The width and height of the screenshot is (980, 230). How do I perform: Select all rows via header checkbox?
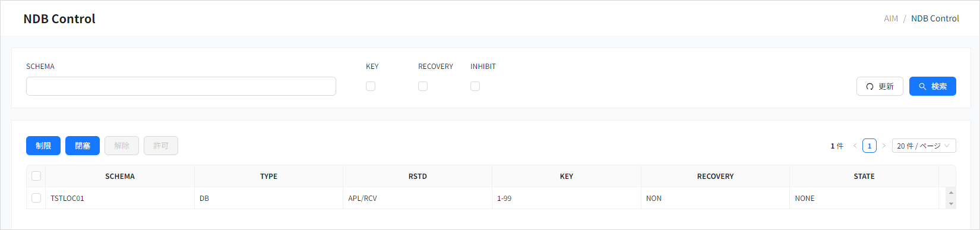tap(36, 176)
